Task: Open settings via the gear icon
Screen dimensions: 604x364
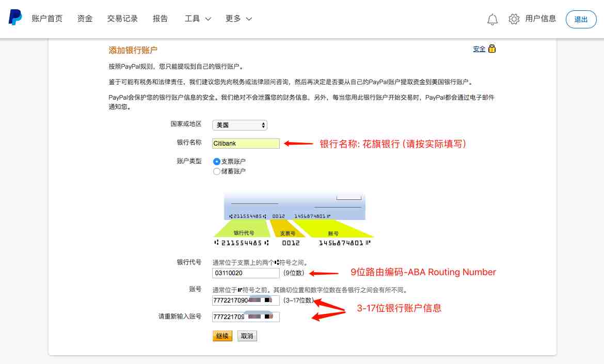Action: pos(514,19)
